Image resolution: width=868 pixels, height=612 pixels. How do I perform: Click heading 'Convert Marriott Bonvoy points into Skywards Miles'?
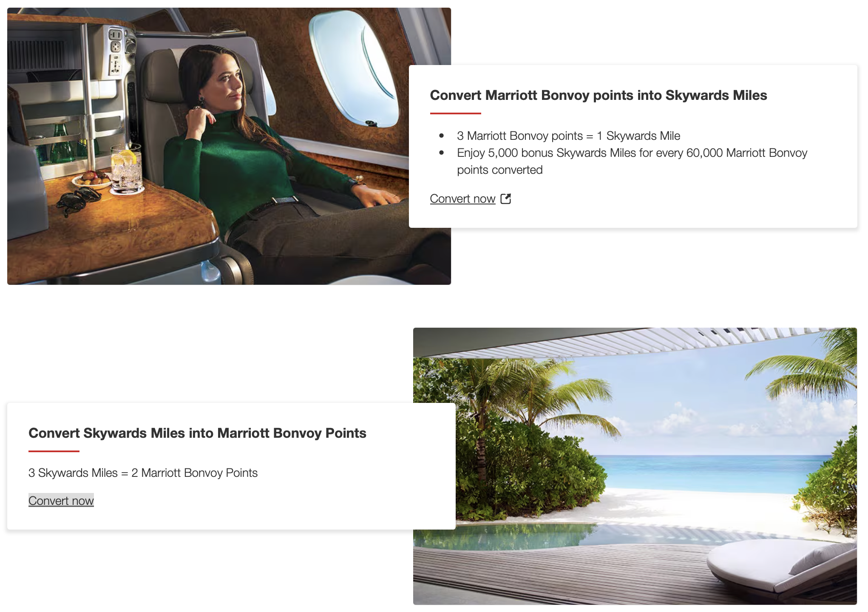(599, 95)
